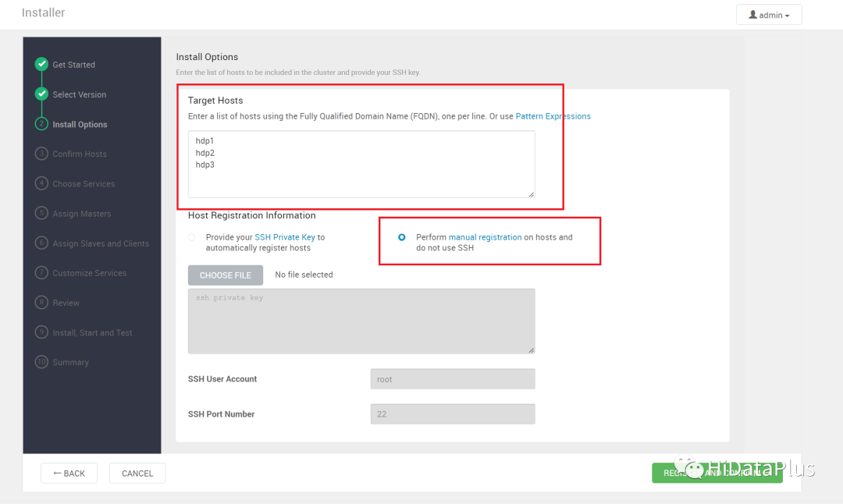843x504 pixels.
Task: Click the Get Started green checkmark icon
Action: (x=41, y=64)
